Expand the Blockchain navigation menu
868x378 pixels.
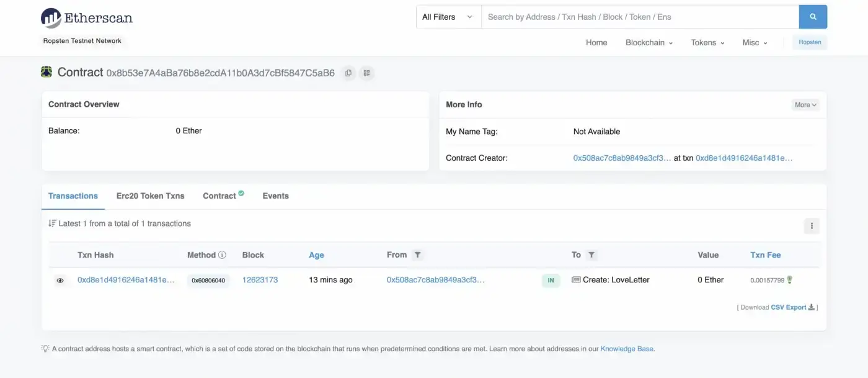click(649, 42)
